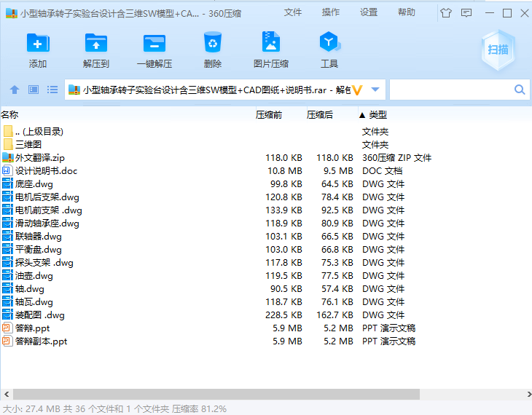Open the 设置 menu

[369, 12]
